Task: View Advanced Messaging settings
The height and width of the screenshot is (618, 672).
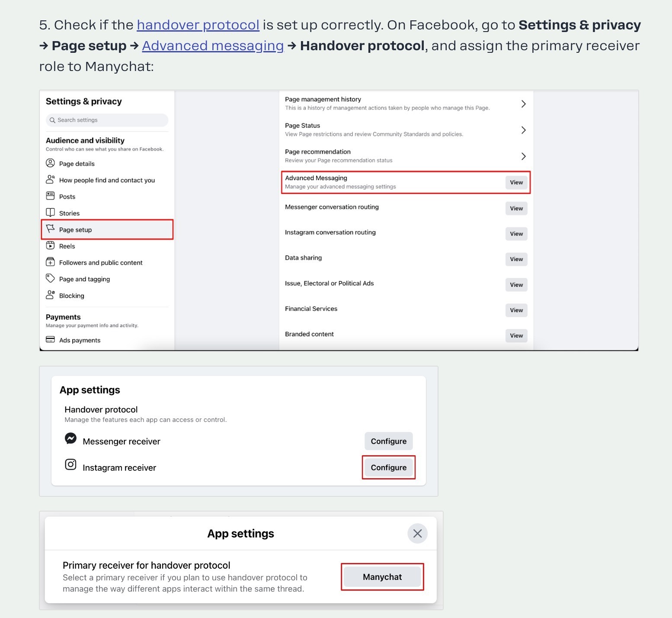Action: tap(516, 183)
